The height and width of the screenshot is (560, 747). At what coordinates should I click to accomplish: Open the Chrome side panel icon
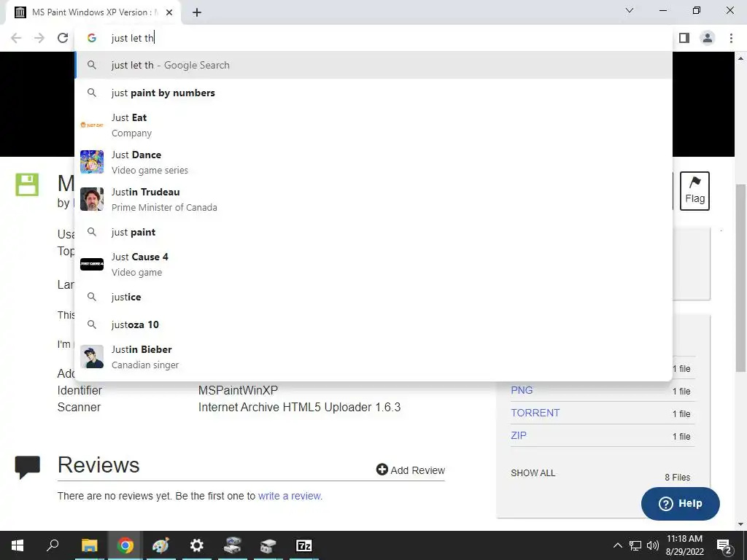point(684,38)
